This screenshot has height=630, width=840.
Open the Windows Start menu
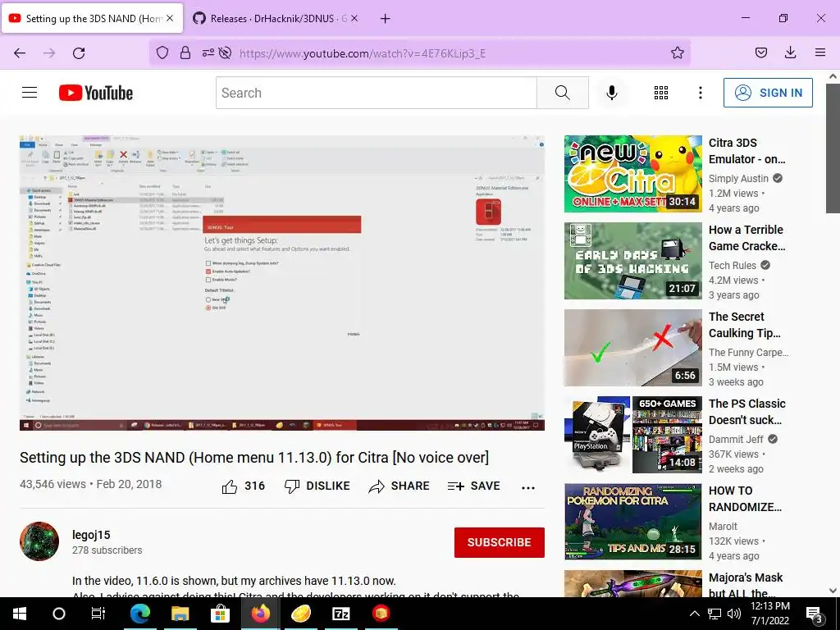pos(20,614)
